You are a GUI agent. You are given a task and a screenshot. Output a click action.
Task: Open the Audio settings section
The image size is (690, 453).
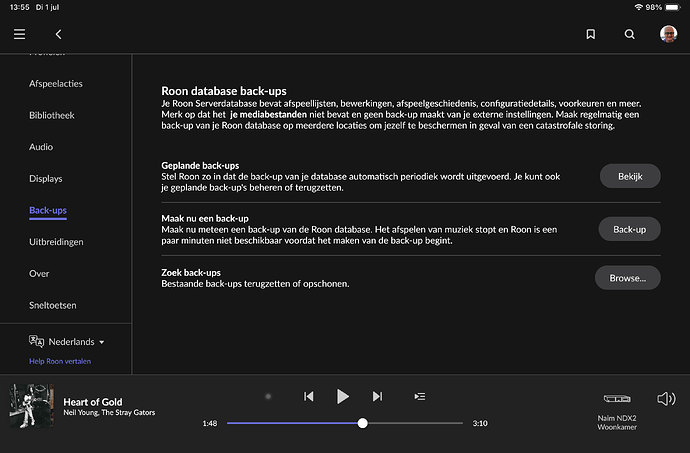(x=41, y=147)
